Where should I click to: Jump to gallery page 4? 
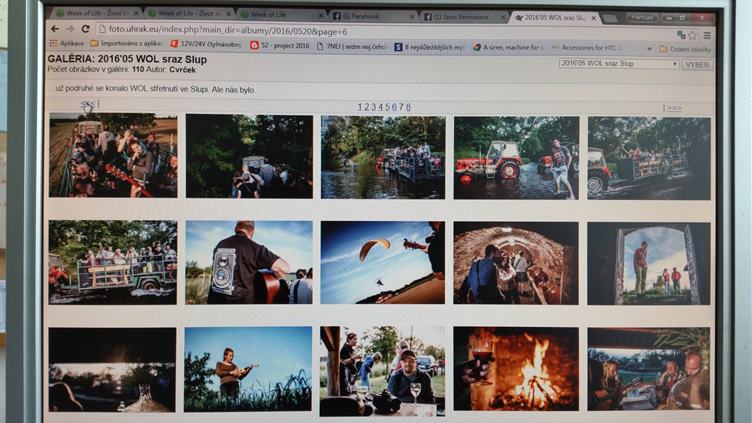tap(380, 107)
